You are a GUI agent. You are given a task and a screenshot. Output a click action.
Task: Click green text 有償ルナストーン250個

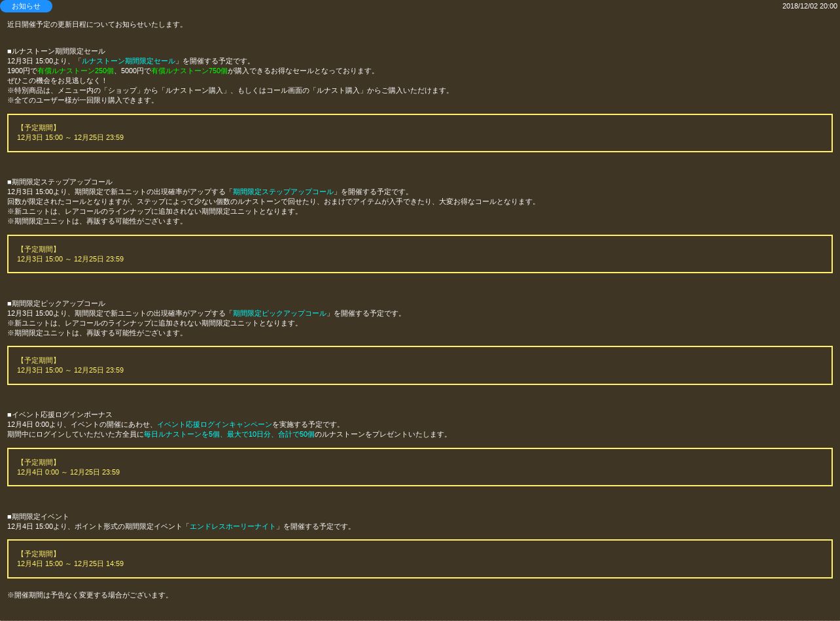(x=75, y=71)
